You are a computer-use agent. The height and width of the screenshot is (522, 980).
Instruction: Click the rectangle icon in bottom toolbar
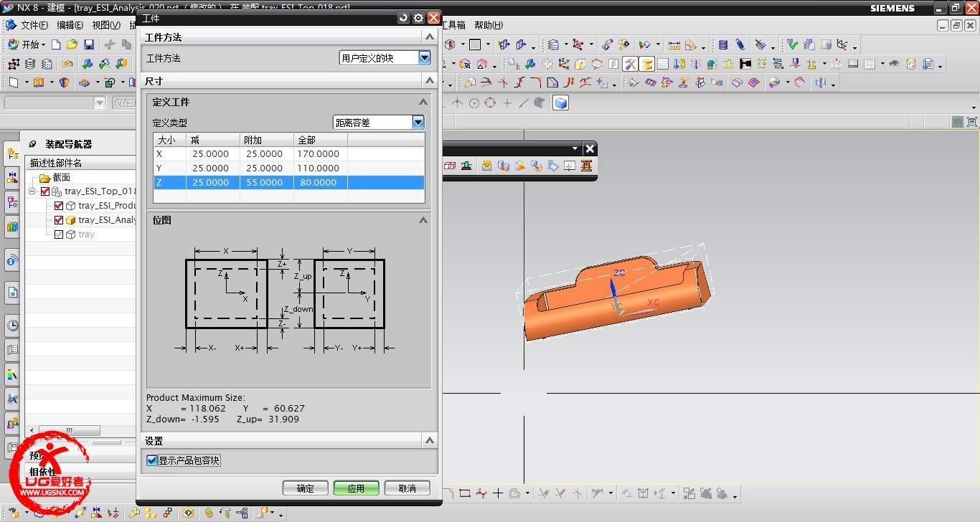tap(464, 493)
